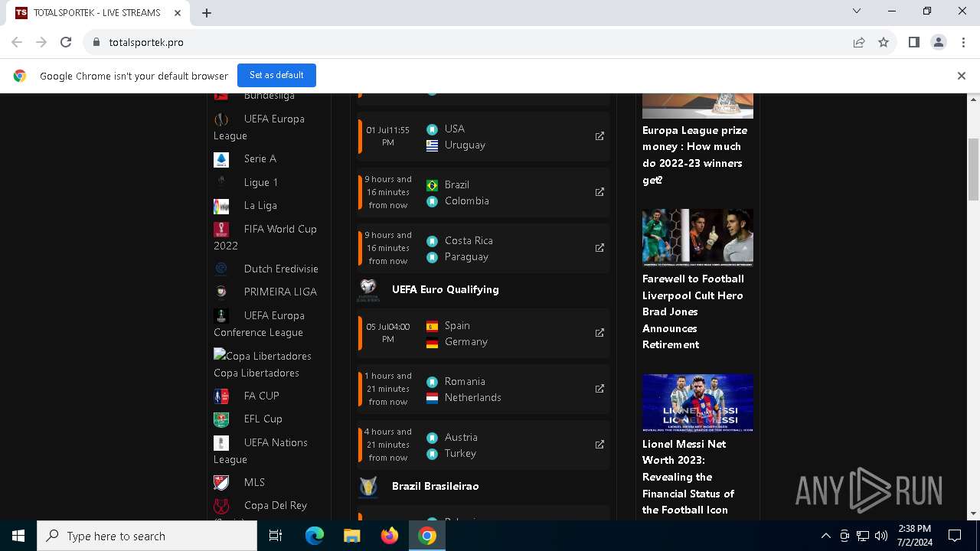Select the USA team name
980x551 pixels.
pyautogui.click(x=455, y=129)
